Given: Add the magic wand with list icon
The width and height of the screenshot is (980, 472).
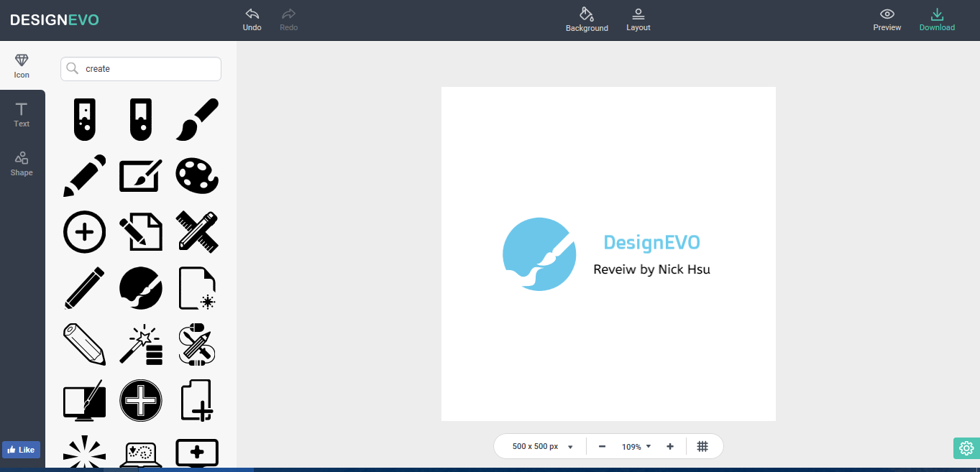Looking at the screenshot, I should [x=141, y=344].
